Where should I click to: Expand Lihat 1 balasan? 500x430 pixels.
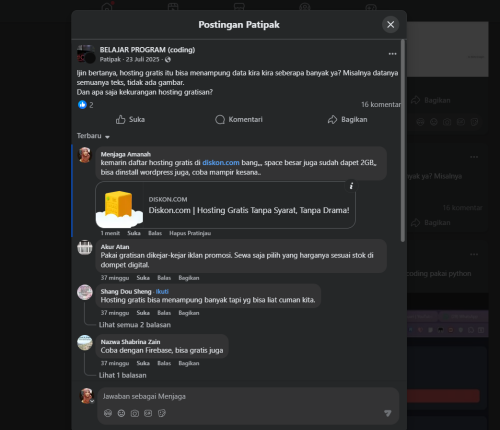click(122, 375)
